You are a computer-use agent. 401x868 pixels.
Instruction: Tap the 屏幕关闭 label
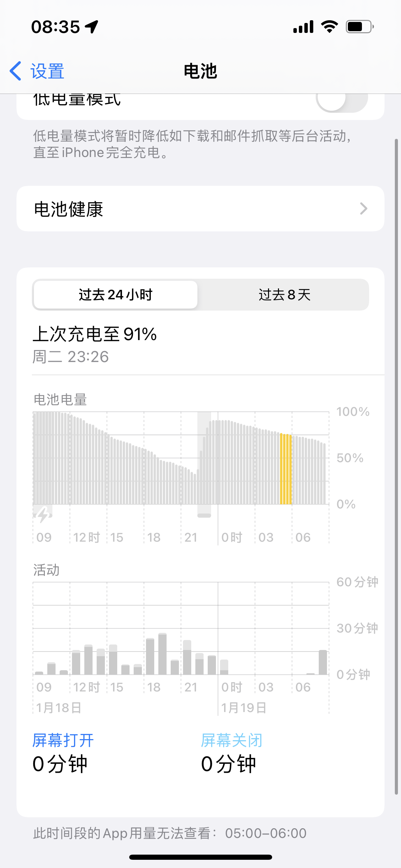(232, 740)
